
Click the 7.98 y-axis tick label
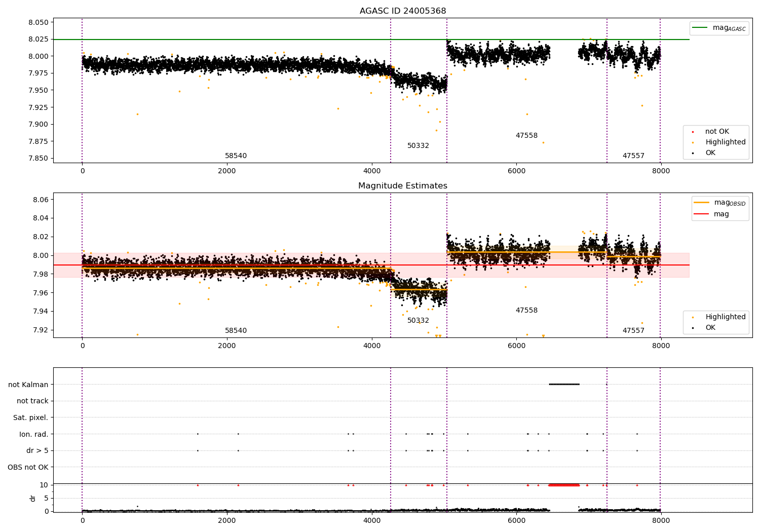(41, 275)
